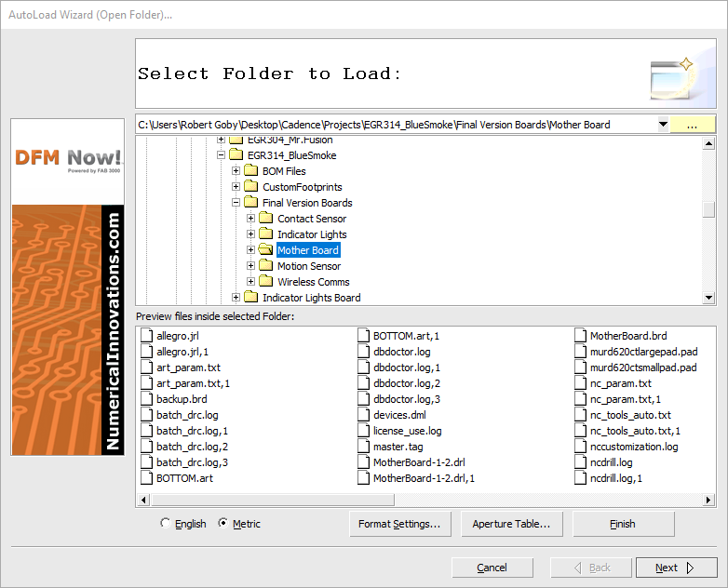Click the art_param.txt file icon
Image resolution: width=728 pixels, height=588 pixels.
tap(147, 367)
